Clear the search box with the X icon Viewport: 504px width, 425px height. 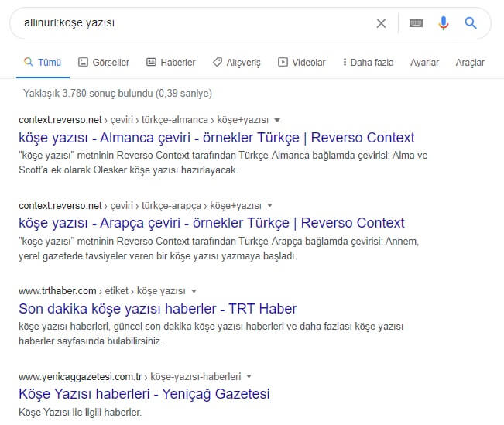click(381, 23)
